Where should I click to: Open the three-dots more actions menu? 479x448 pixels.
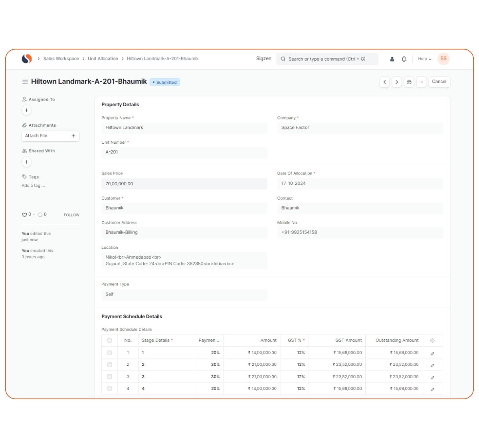pyautogui.click(x=421, y=82)
